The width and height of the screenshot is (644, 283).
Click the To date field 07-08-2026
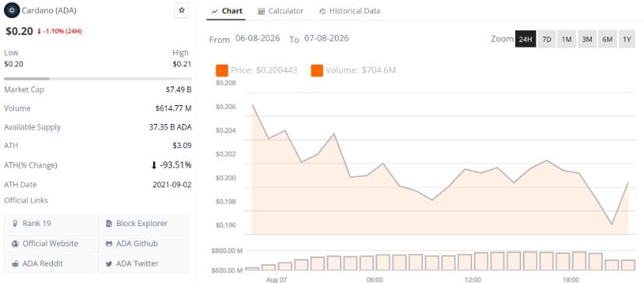click(x=326, y=38)
